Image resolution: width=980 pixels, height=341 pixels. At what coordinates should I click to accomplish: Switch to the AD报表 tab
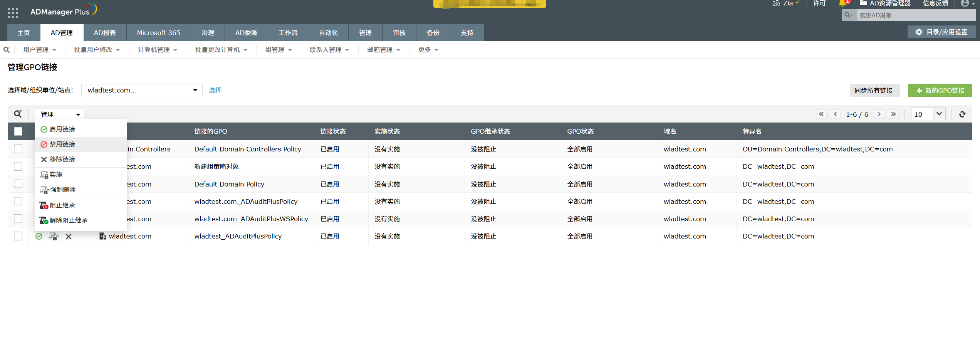pos(105,33)
